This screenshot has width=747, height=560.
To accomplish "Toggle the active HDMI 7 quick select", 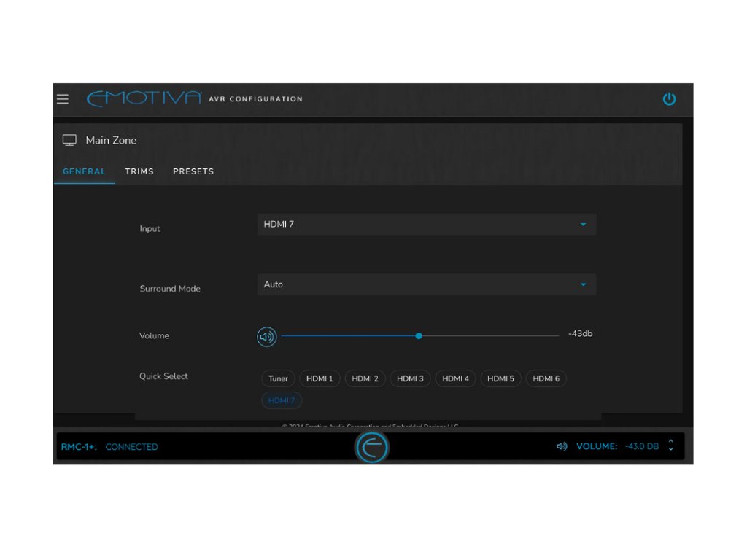I will (282, 400).
